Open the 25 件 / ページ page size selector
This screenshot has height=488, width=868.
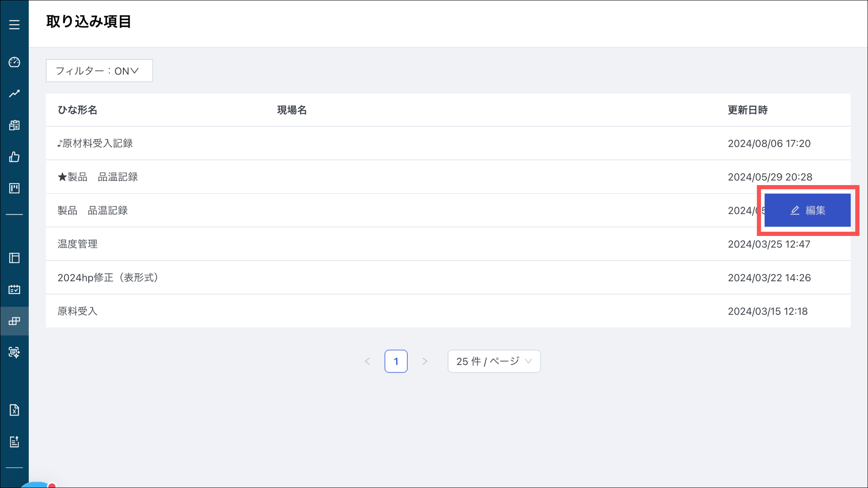(494, 361)
